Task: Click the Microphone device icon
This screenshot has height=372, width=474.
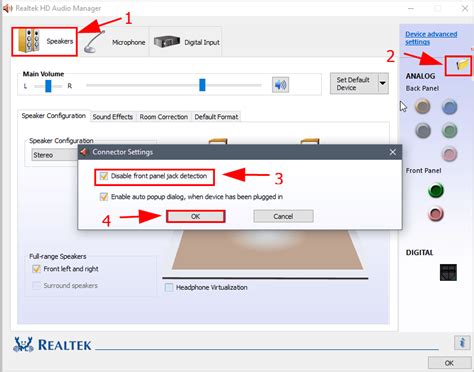Action: point(94,42)
